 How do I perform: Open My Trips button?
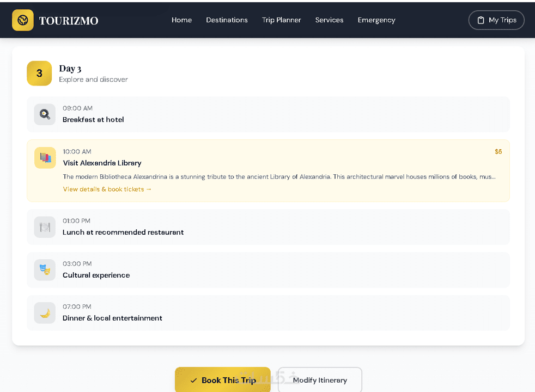[496, 20]
